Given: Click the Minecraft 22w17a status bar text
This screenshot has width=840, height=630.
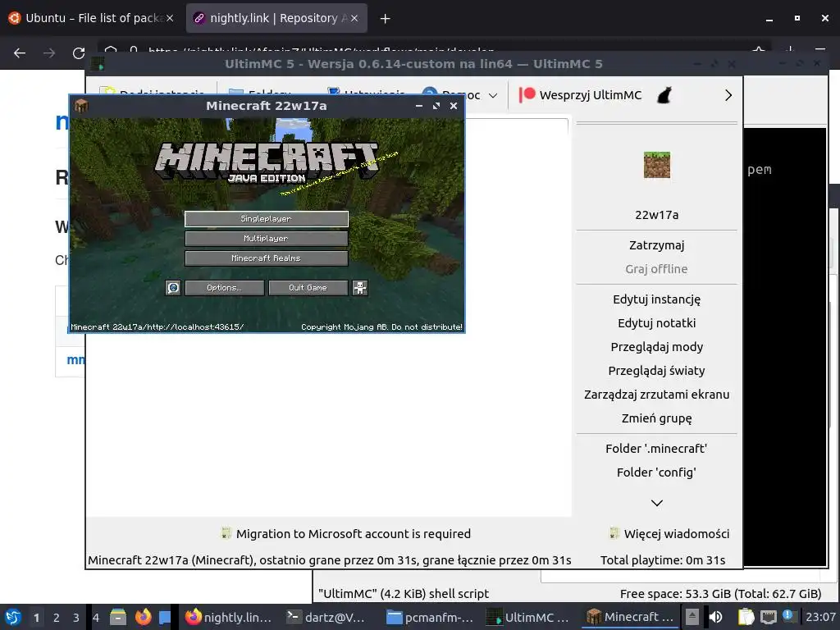Looking at the screenshot, I should tap(330, 560).
